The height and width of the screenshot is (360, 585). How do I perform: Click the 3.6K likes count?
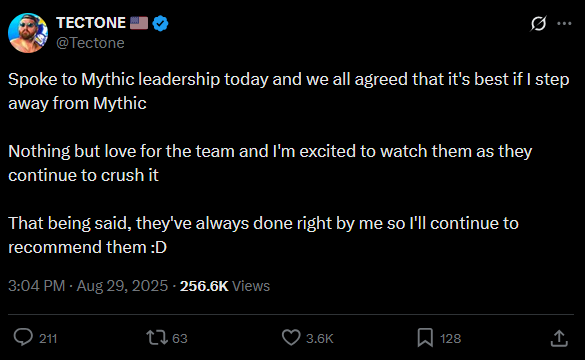[x=320, y=338]
